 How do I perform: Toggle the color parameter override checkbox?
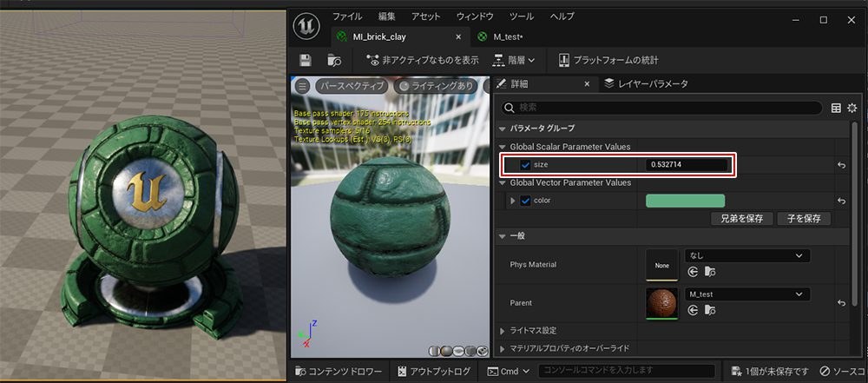(524, 201)
